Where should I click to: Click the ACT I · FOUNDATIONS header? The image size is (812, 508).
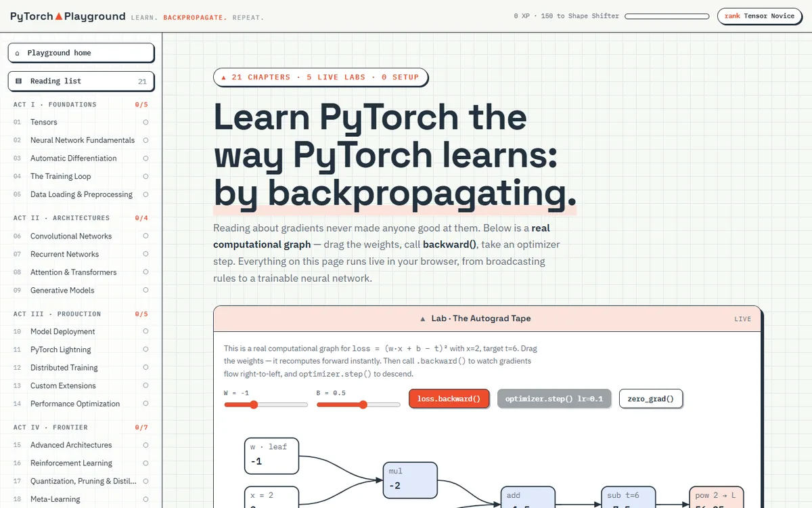pos(55,105)
